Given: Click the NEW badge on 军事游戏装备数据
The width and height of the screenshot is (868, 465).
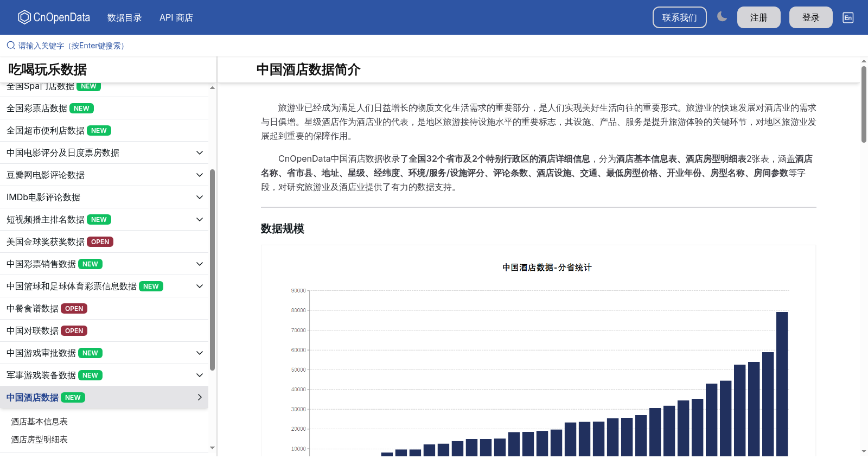Looking at the screenshot, I should point(90,375).
